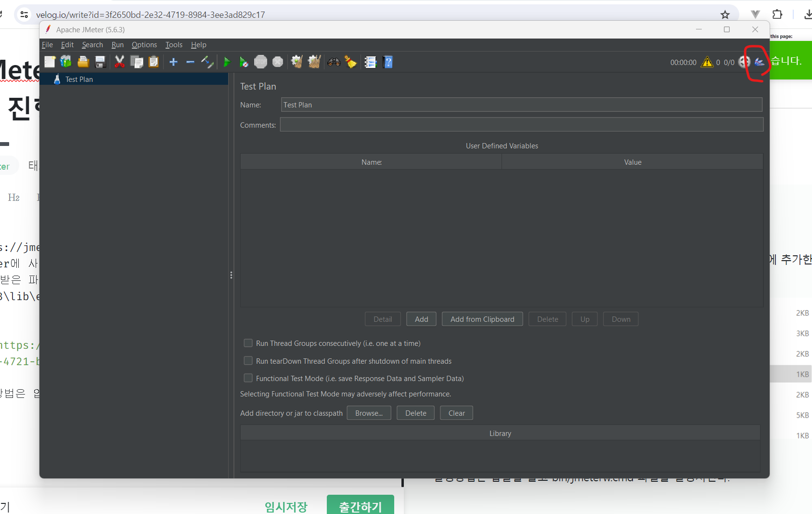This screenshot has width=812, height=514.
Task: Click the Browse... classpath button
Action: pyautogui.click(x=369, y=413)
